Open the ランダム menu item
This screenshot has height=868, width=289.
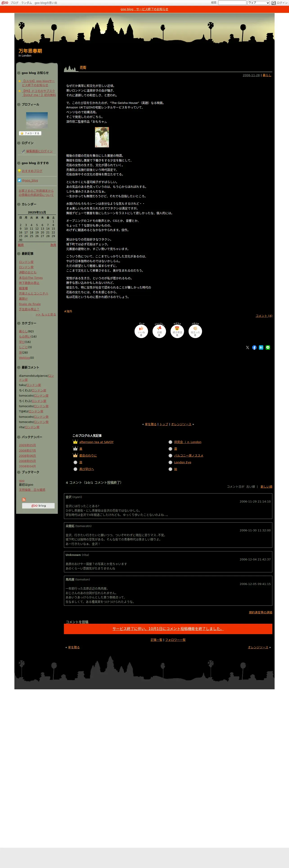(x=27, y=3)
